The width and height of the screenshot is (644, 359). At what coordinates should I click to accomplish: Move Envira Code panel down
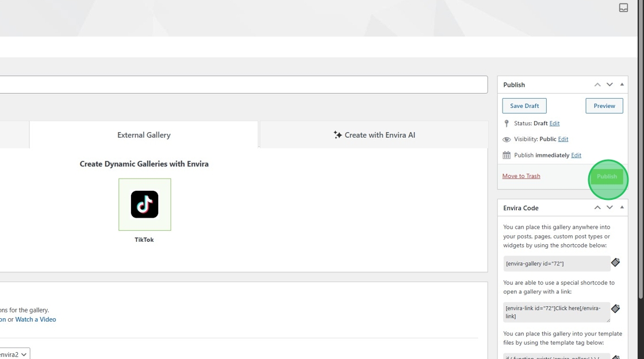click(x=609, y=207)
